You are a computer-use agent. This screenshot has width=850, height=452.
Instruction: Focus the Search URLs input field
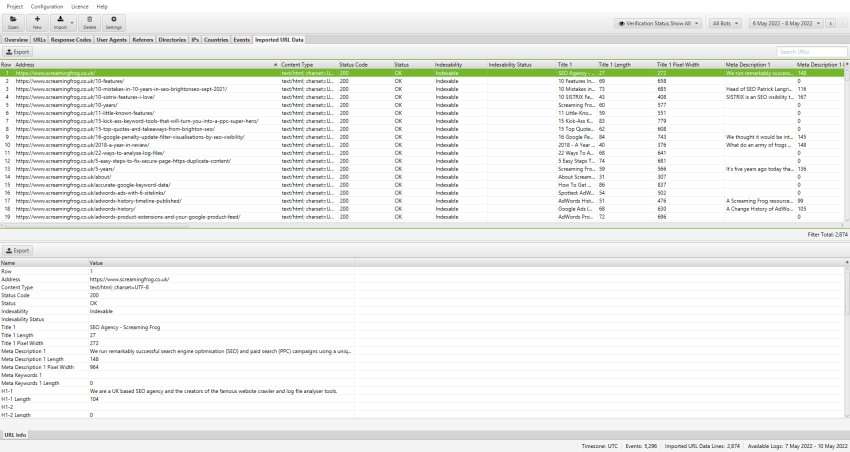pyautogui.click(x=812, y=52)
